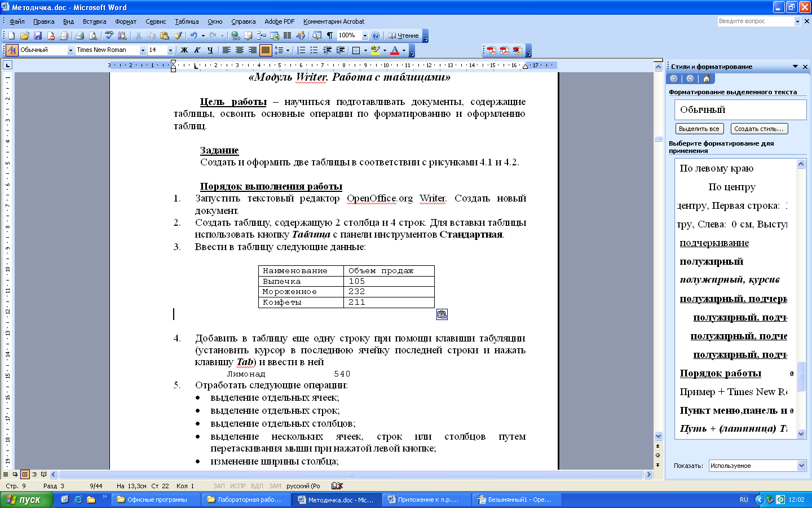Run the spelling and grammar check

click(x=109, y=36)
